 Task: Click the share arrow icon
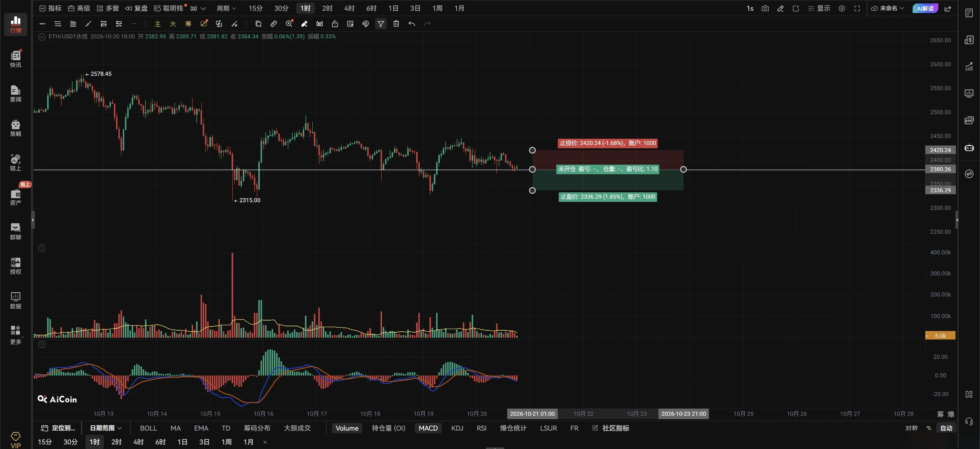point(948,8)
